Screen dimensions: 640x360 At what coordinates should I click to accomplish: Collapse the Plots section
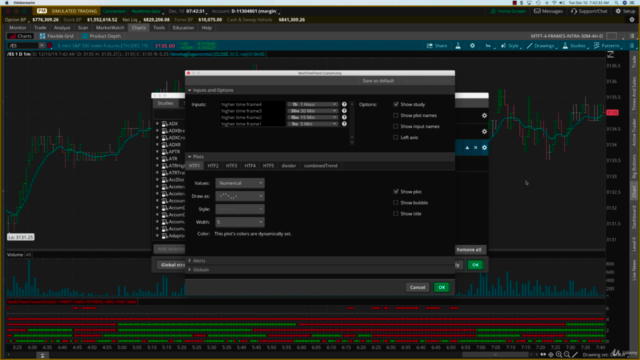pyautogui.click(x=196, y=157)
